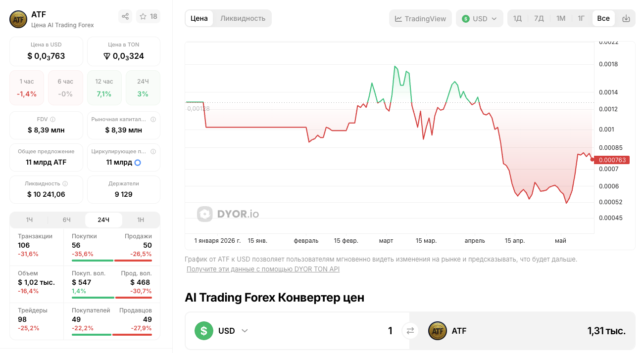The width and height of the screenshot is (644, 353).
Task: Open TradingView chart mode
Action: (421, 18)
